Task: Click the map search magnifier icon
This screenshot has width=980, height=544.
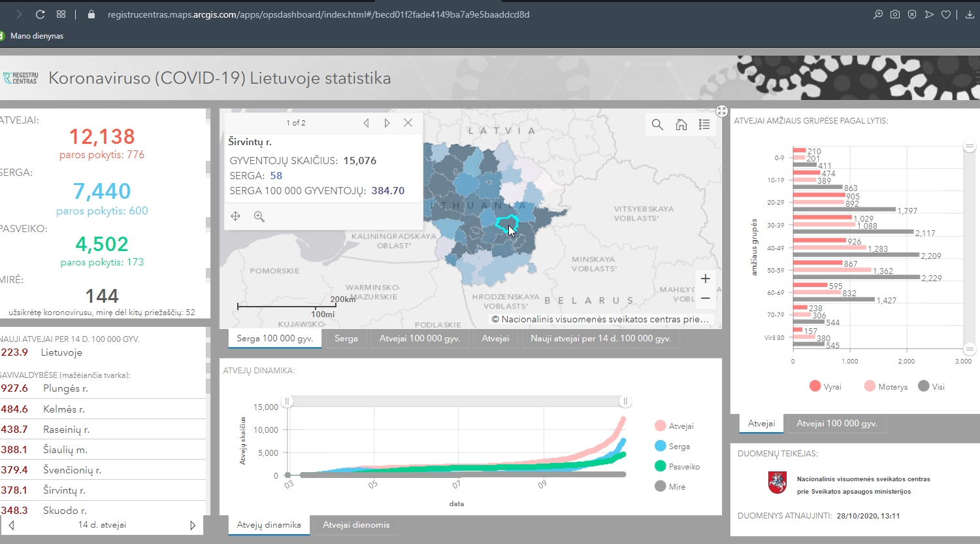Action: pos(657,124)
